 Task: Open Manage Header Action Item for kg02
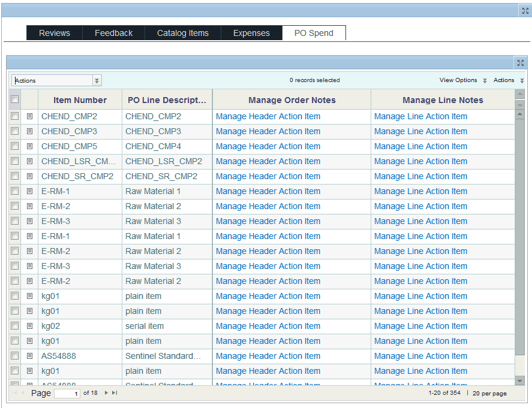pyautogui.click(x=268, y=326)
